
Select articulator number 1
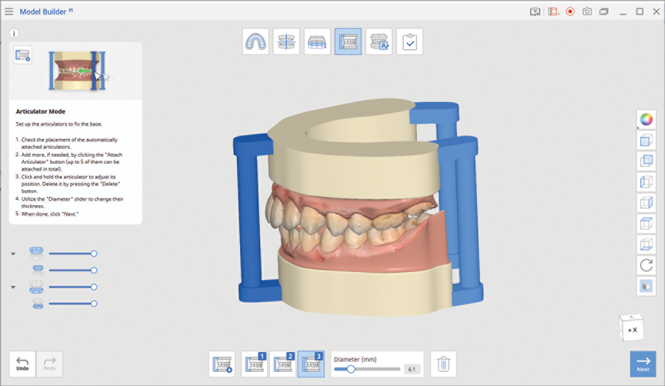(x=254, y=364)
